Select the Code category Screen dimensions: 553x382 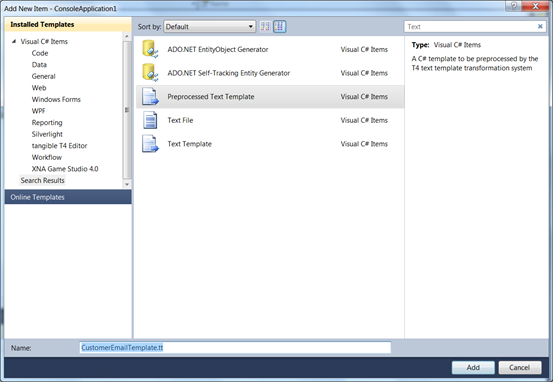click(x=40, y=53)
